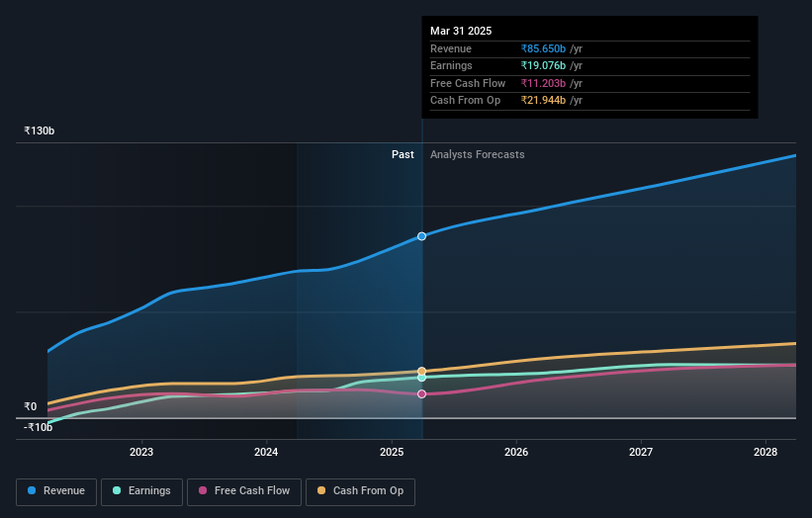Viewport: 812px width, 518px height.
Task: Click the 2027 x-axis label
Action: [641, 453]
